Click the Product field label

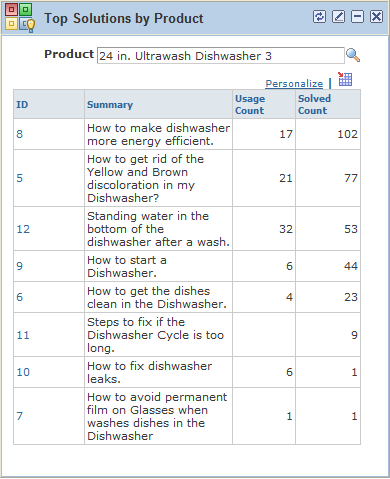[69, 54]
